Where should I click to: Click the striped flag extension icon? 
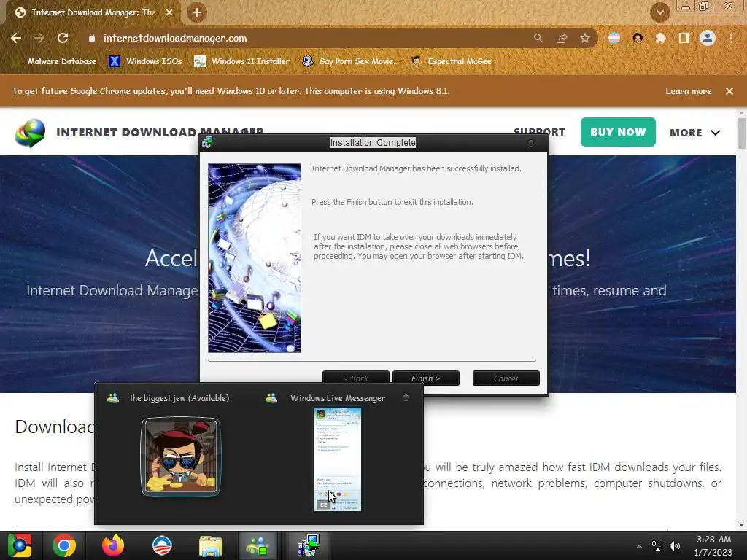pyautogui.click(x=614, y=38)
